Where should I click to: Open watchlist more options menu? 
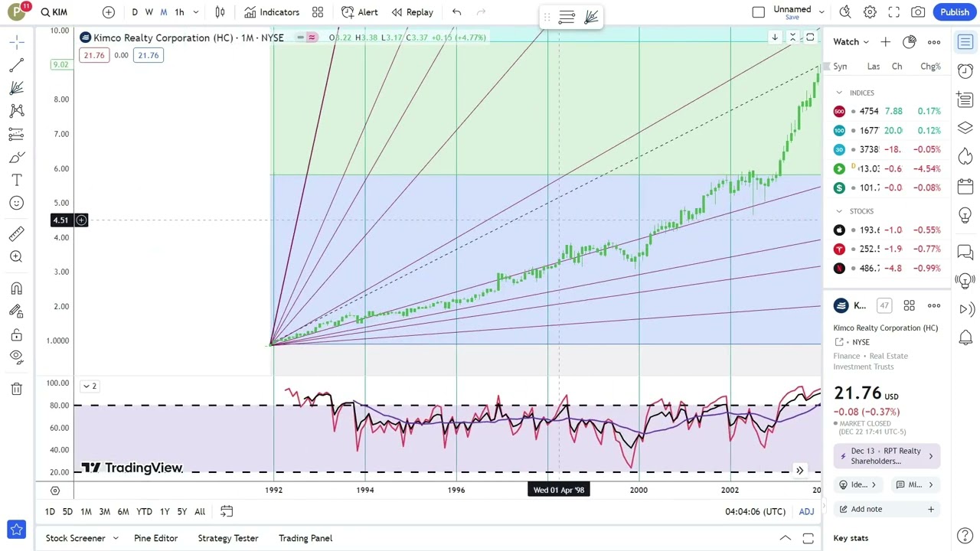tap(934, 42)
